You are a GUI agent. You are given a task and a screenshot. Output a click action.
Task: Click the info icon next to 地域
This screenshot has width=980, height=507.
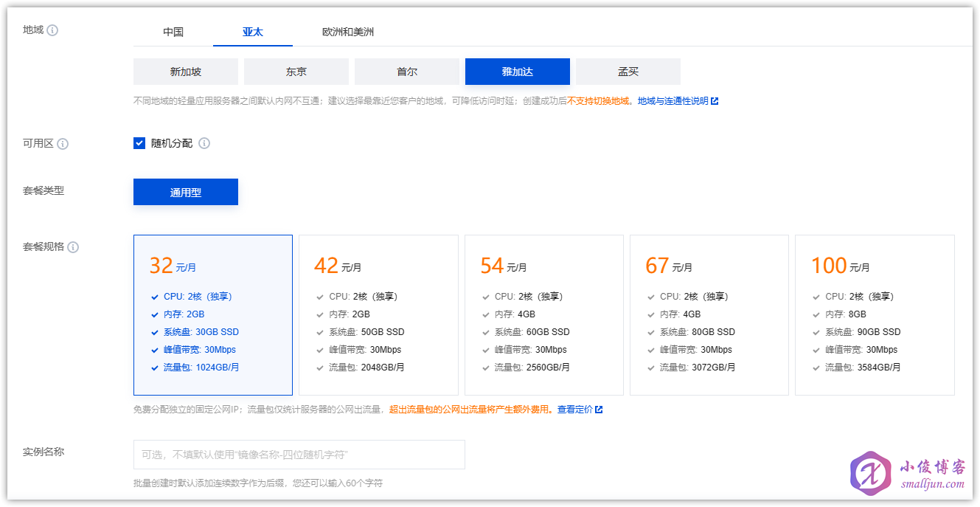point(52,30)
